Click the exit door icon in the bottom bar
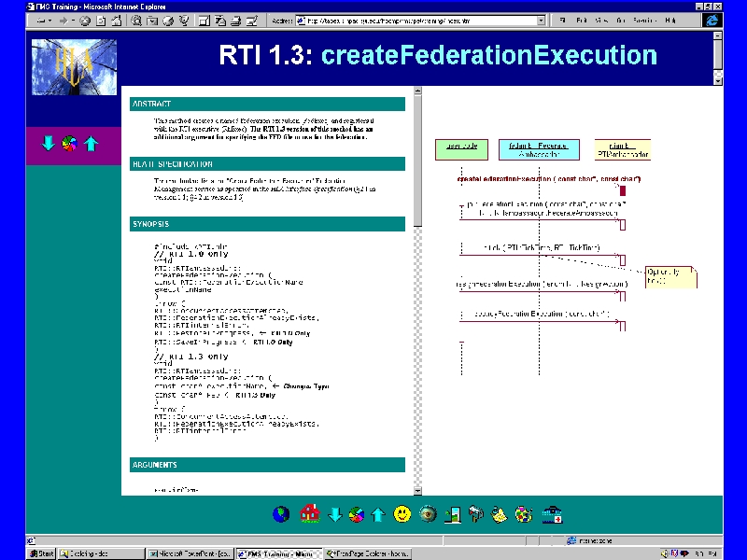The width and height of the screenshot is (747, 560). [453, 515]
